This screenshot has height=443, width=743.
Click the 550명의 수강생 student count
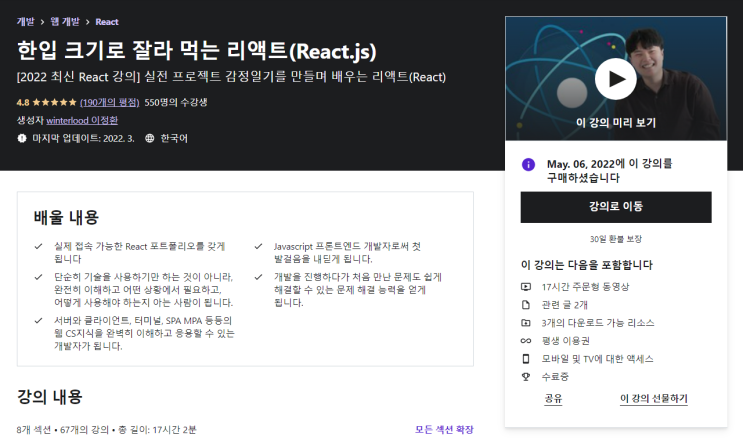pyautogui.click(x=176, y=102)
